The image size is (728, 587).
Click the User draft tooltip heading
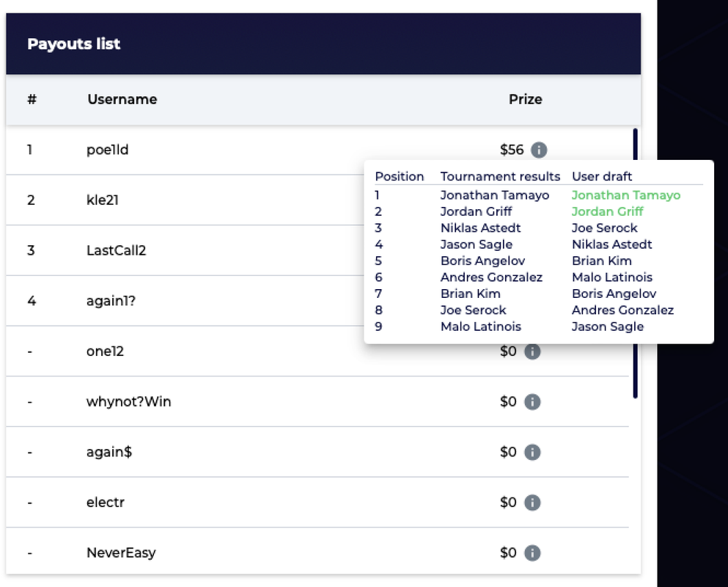[601, 176]
